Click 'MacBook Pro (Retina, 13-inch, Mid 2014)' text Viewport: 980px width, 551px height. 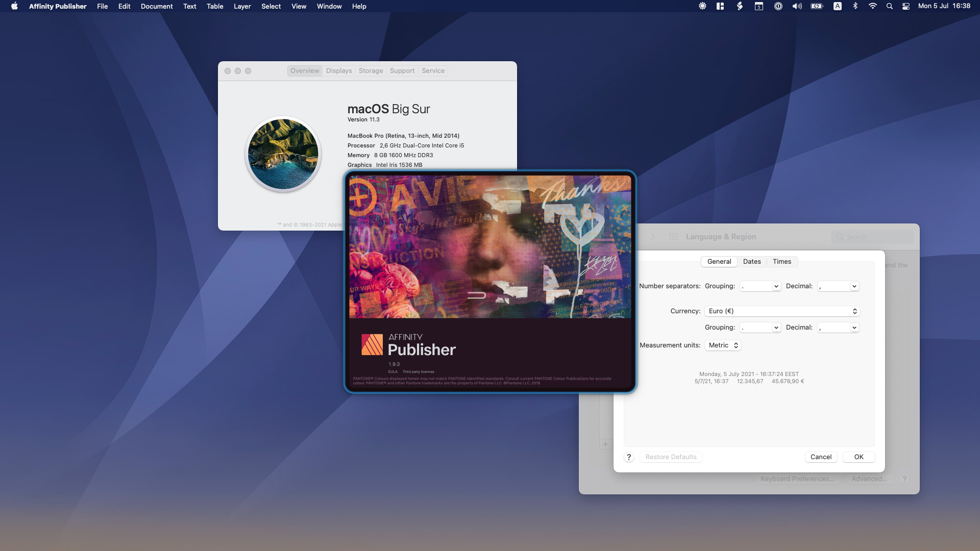pos(403,136)
